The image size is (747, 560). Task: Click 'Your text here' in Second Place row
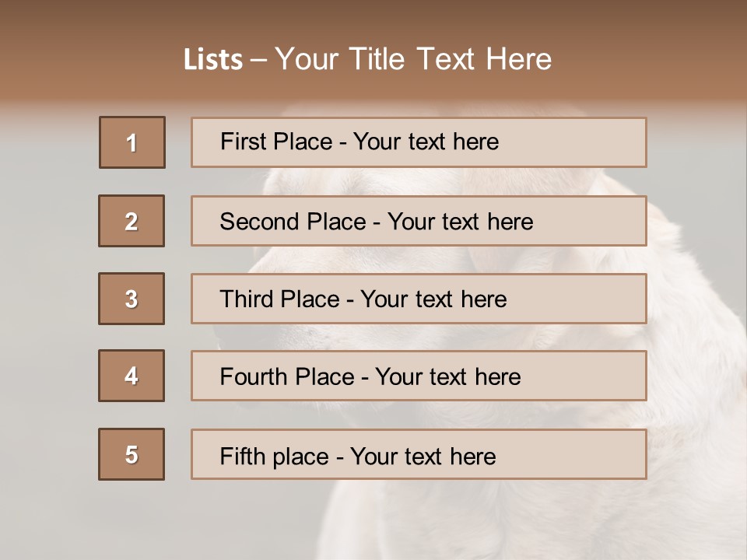click(x=460, y=222)
